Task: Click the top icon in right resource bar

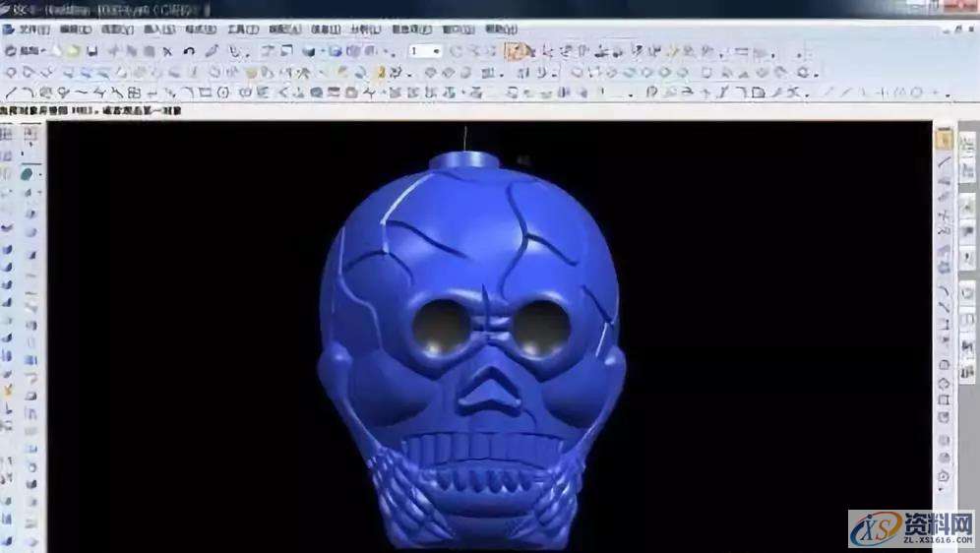Action: click(944, 140)
